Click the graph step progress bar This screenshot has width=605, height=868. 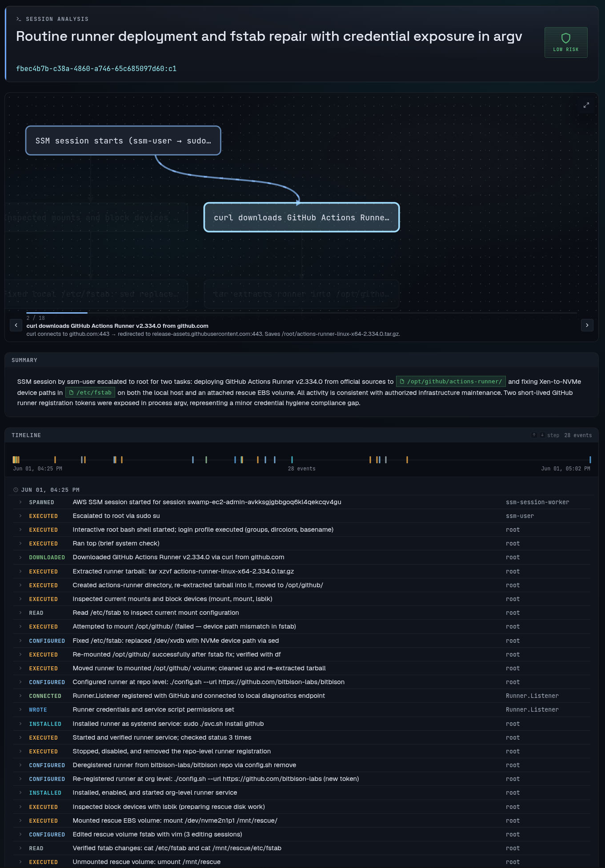coord(301,313)
